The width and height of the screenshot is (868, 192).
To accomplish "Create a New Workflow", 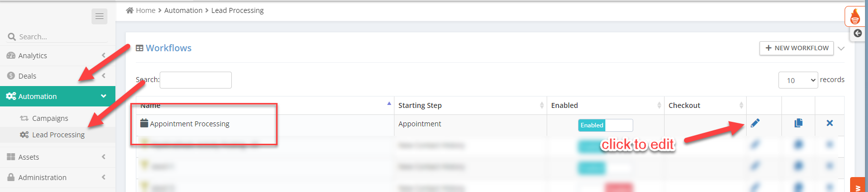I will [797, 48].
